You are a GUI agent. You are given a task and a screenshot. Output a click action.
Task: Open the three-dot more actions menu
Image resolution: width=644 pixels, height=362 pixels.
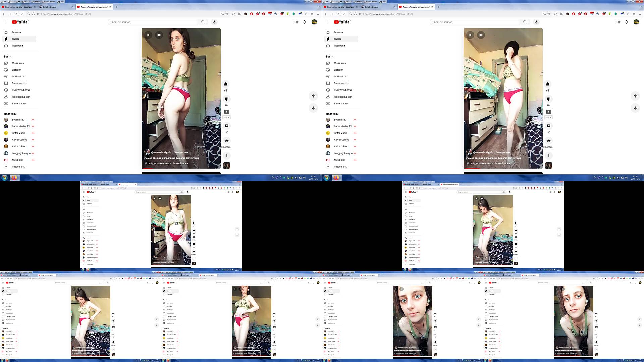[226, 156]
